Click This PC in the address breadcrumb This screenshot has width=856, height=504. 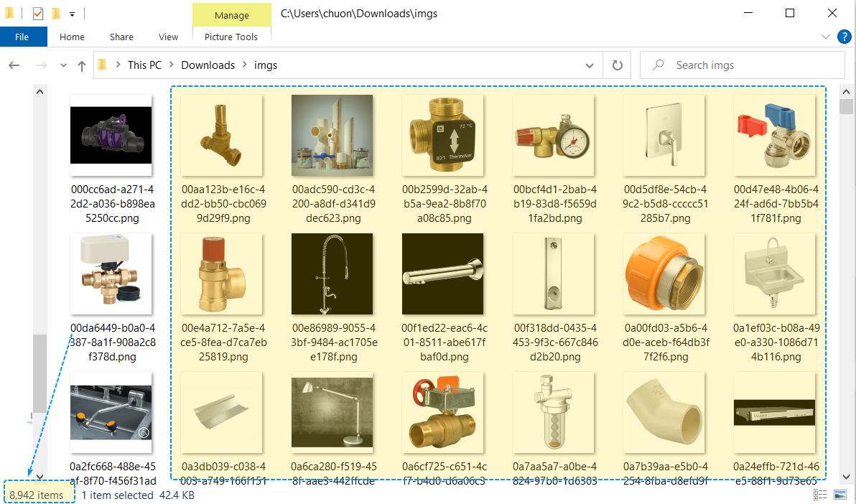pyautogui.click(x=144, y=65)
